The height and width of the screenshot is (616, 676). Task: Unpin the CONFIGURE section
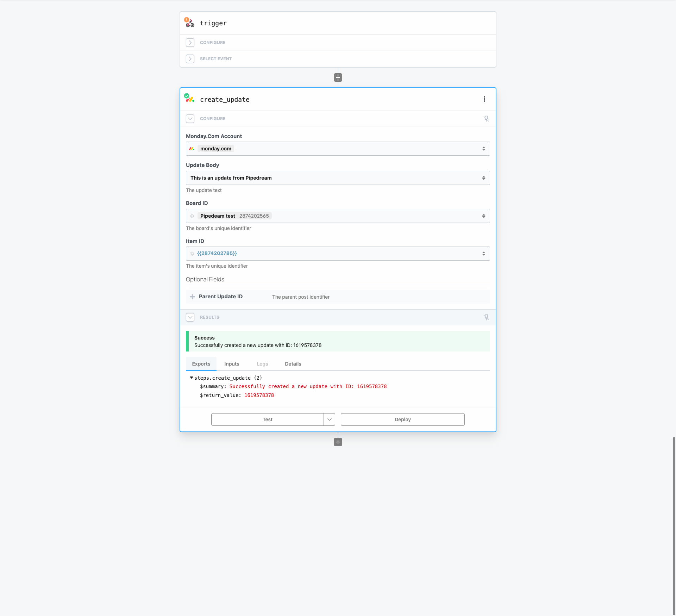point(486,119)
